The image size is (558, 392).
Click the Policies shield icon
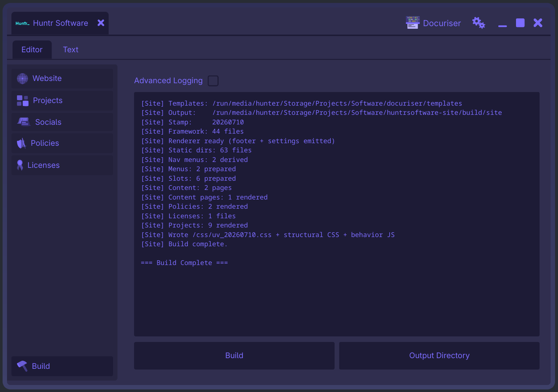tap(21, 143)
